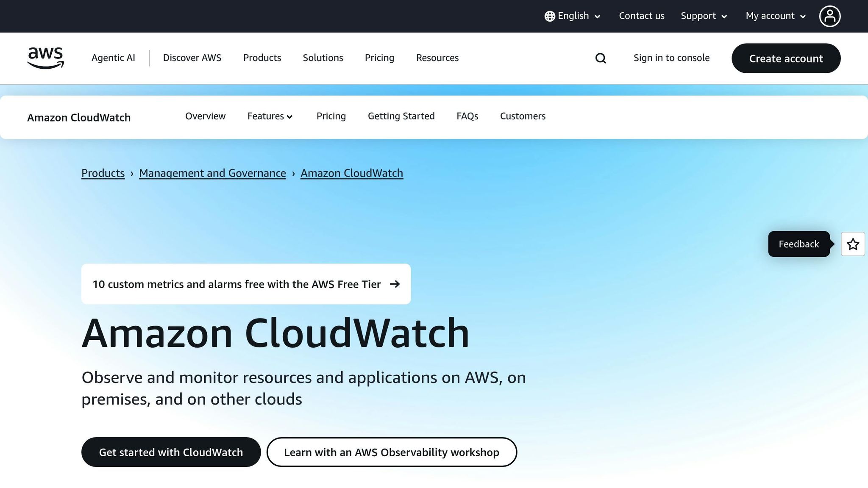This screenshot has height=488, width=868.
Task: Open the Resources menu
Action: (437, 58)
